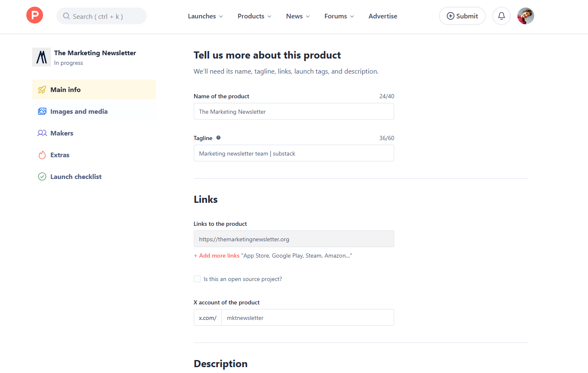
Task: Click the product link URL field
Action: [294, 239]
